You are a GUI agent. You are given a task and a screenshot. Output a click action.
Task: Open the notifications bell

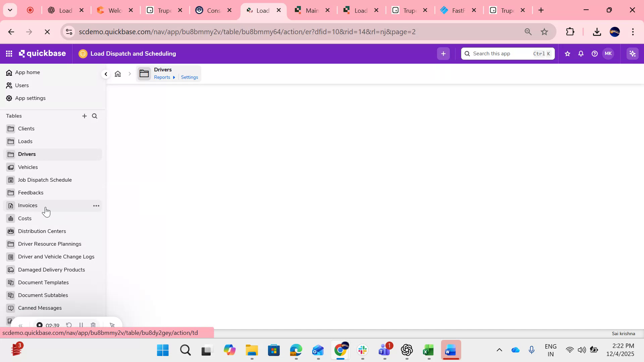pos(581,54)
